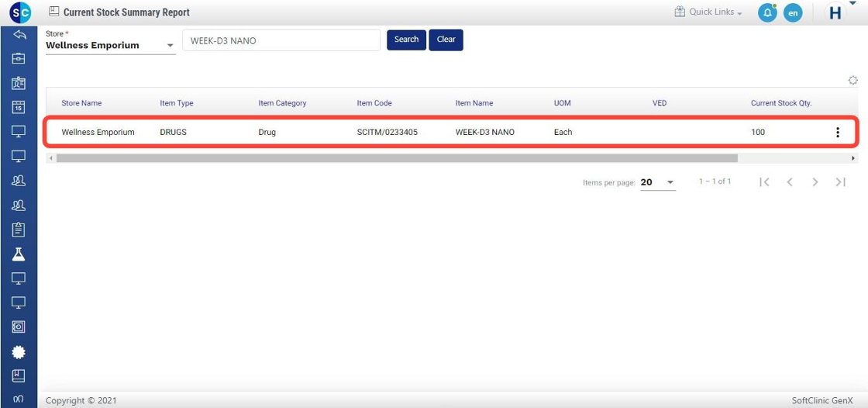Open the briefcase sidebar icon
Screen dimensions: 868x408
pyautogui.click(x=19, y=58)
